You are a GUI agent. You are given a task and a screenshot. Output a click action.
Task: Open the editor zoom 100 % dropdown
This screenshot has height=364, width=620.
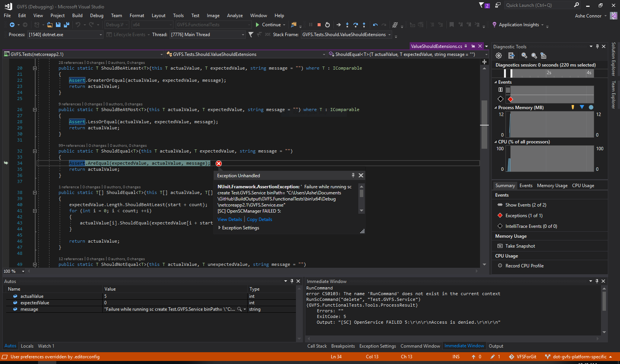[x=23, y=271]
